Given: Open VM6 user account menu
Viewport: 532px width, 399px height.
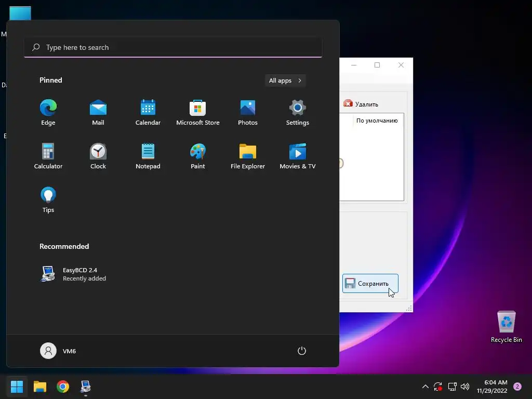Looking at the screenshot, I should click(58, 351).
